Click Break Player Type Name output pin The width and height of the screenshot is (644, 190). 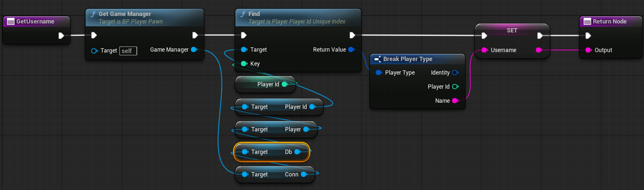tap(455, 101)
